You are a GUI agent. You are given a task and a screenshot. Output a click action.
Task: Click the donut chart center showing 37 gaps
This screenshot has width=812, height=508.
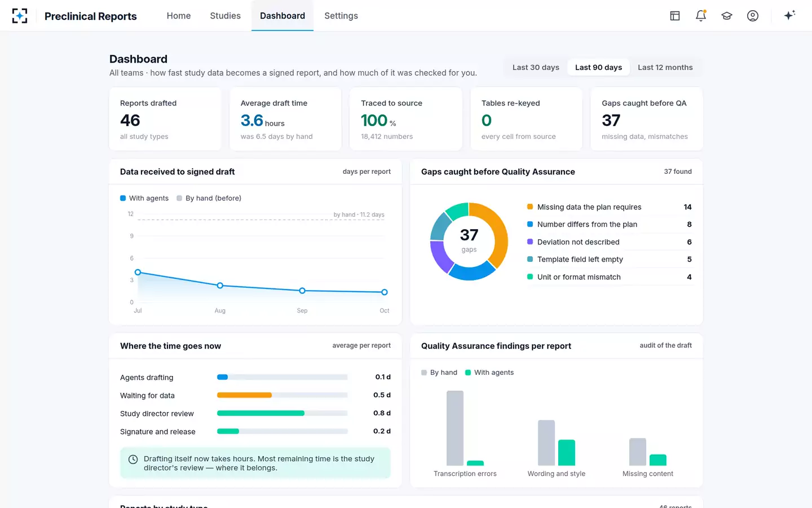point(469,241)
